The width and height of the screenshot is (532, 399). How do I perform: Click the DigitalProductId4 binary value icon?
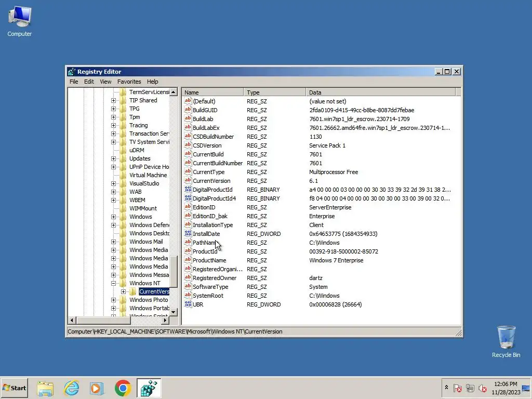pos(188,198)
